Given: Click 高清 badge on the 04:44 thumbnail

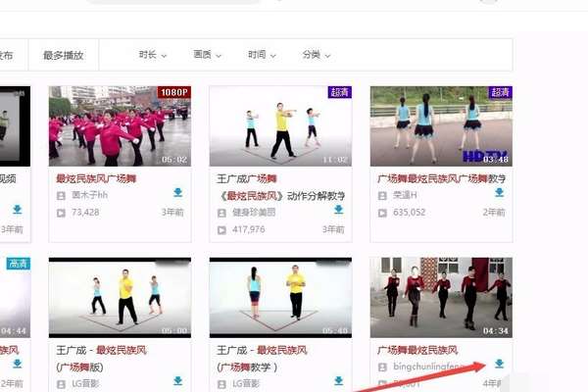Looking at the screenshot, I should tap(18, 264).
